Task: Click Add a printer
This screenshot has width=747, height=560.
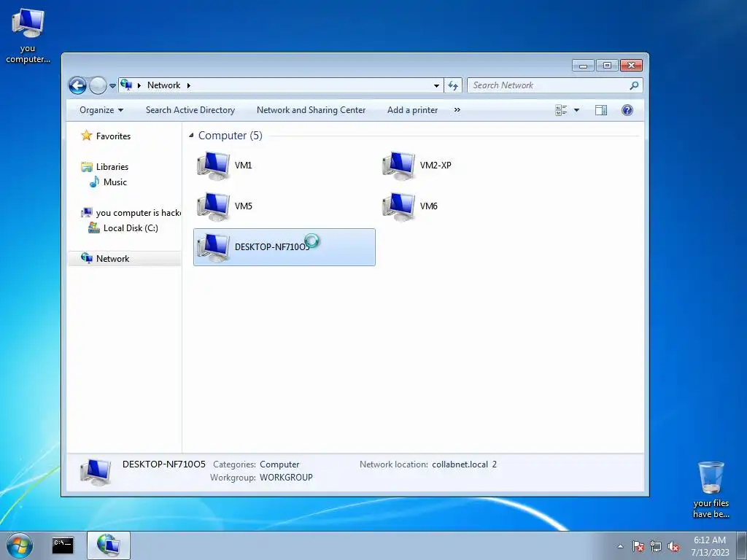Action: click(413, 110)
